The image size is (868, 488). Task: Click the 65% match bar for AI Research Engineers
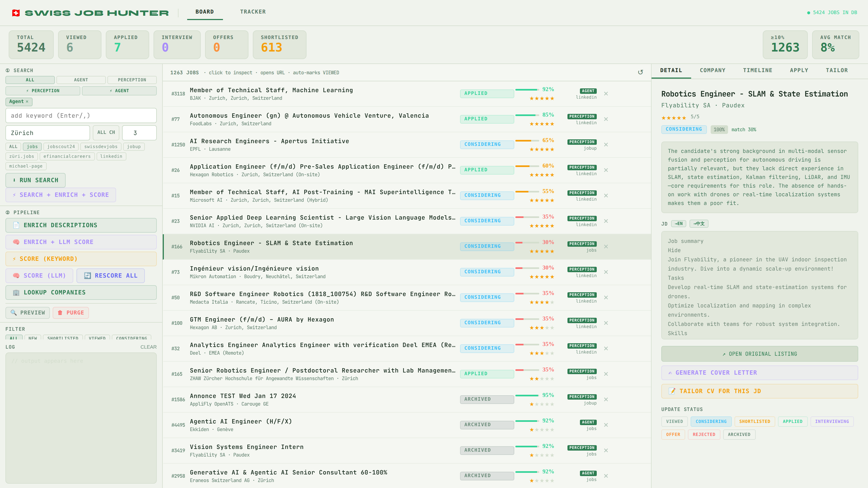[527, 140]
